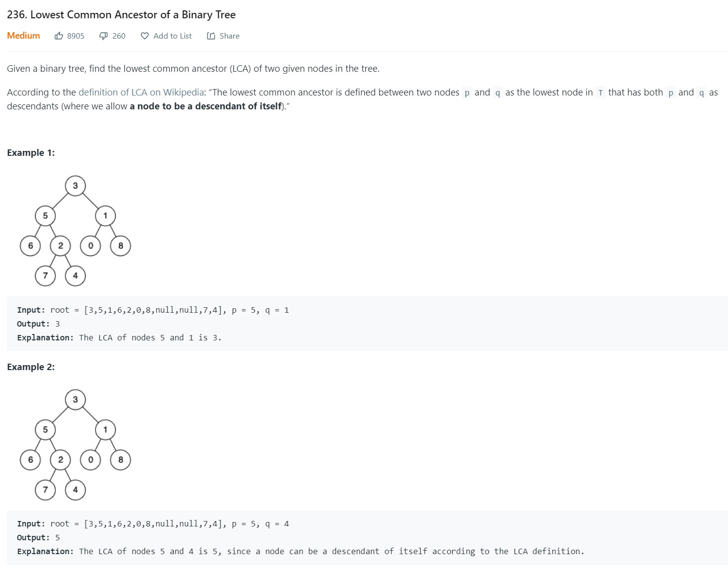Screen dimensions: 728x569
Task: Click the problem title "236. Lowest Common Ancestor"
Action: (x=121, y=14)
